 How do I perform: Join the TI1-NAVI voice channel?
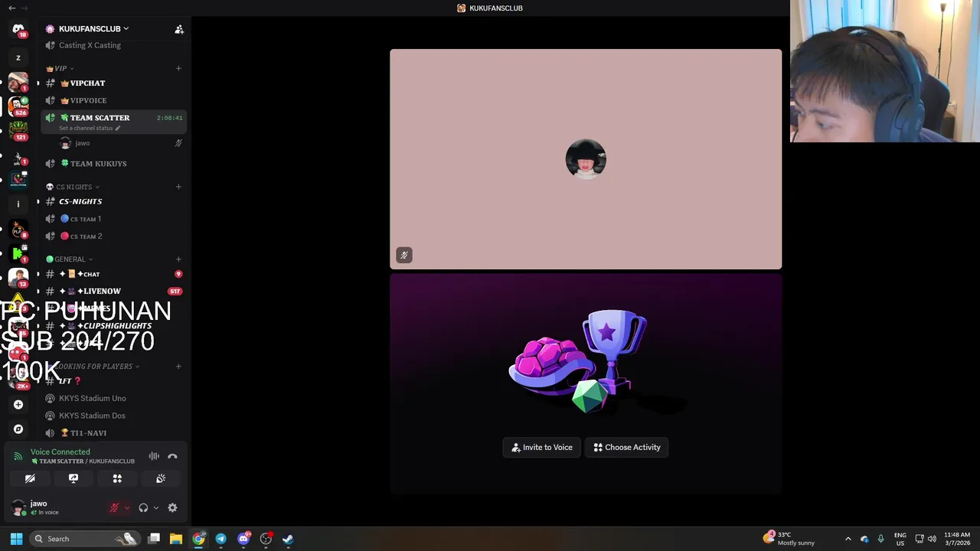[114, 433]
